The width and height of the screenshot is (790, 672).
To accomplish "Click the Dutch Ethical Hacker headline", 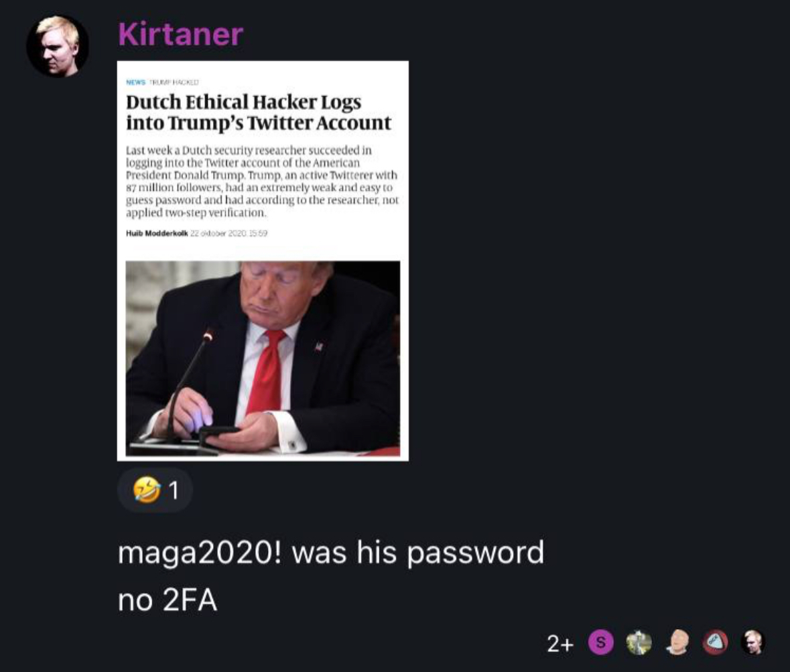I will [259, 113].
